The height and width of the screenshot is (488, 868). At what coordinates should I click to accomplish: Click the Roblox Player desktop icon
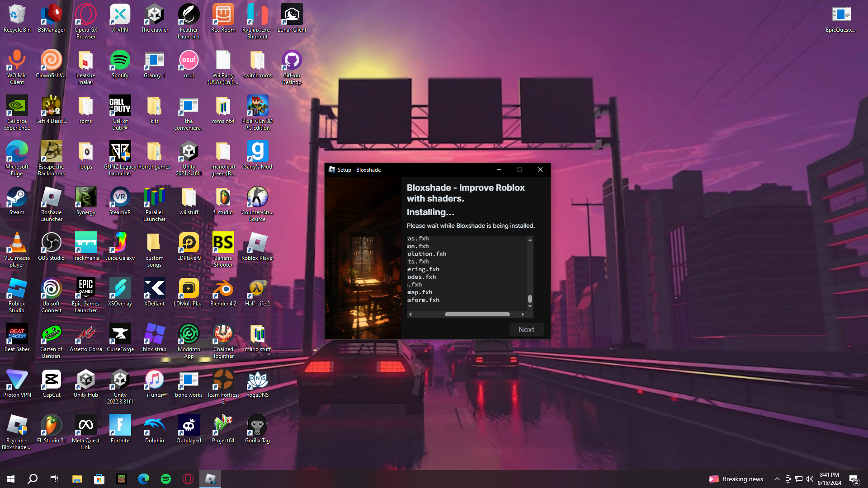pos(257,243)
